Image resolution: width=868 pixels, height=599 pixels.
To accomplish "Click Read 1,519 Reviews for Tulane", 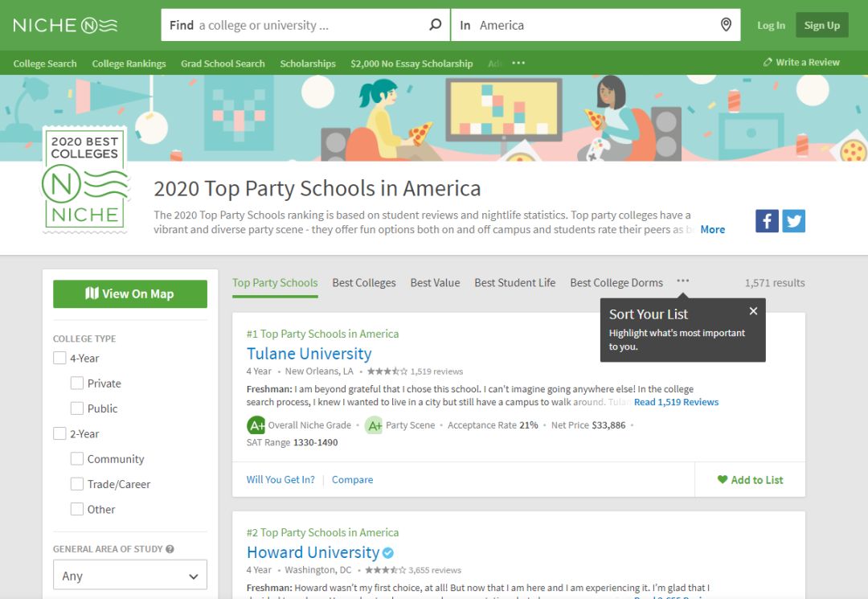I will (677, 403).
